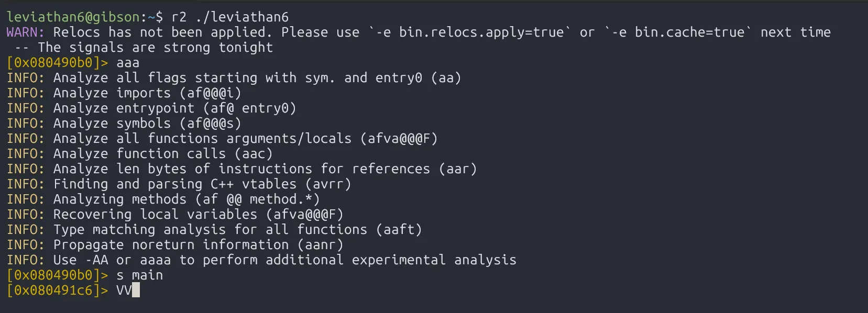868x313 pixels.
Task: Click the aaa command on the prompt line
Action: 128,62
